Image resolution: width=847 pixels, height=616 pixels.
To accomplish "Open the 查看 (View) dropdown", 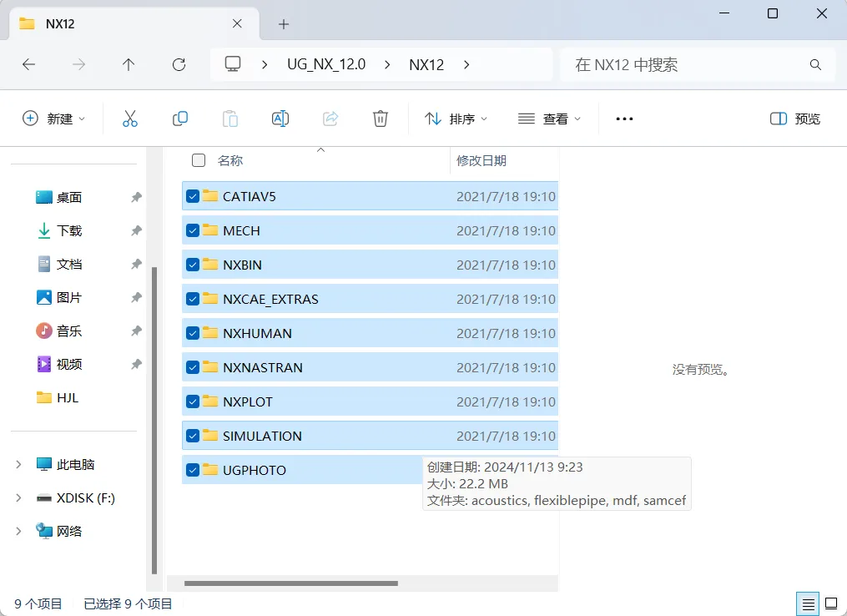I will (549, 119).
